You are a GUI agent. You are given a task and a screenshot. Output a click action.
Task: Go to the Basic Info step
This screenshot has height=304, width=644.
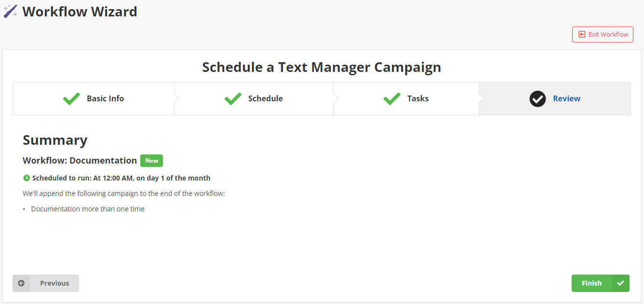pos(105,98)
